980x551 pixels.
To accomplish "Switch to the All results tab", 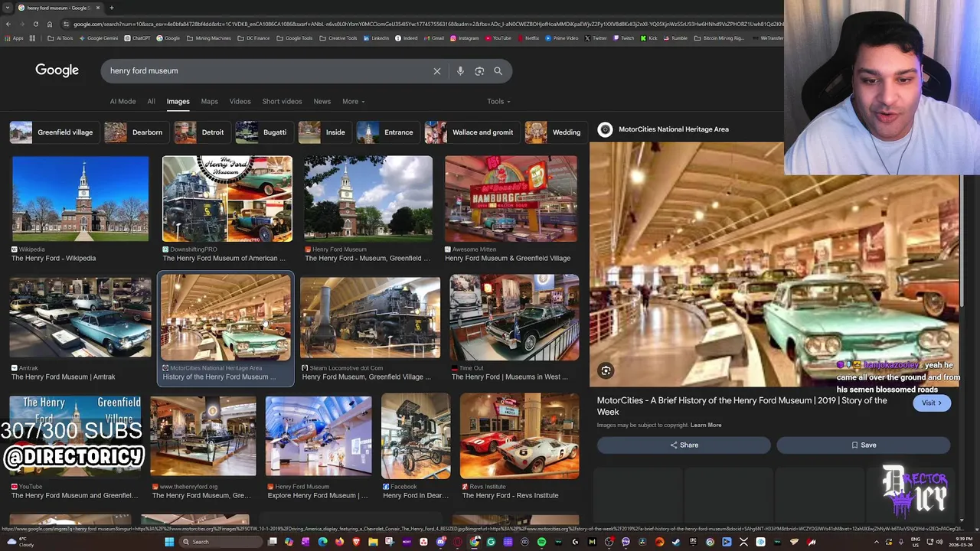I will point(151,101).
